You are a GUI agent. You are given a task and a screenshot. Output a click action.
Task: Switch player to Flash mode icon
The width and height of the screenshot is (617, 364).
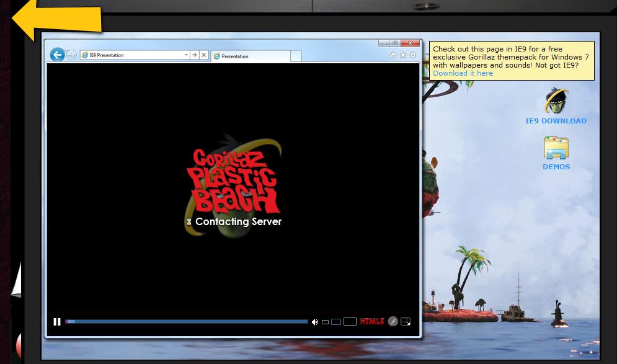(393, 321)
